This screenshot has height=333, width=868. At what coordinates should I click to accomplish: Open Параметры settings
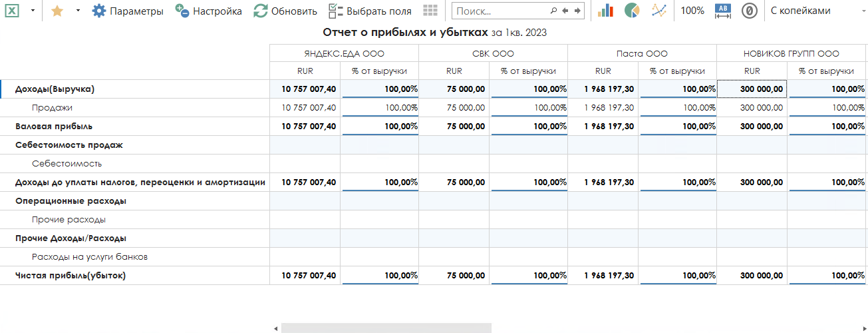pos(128,11)
